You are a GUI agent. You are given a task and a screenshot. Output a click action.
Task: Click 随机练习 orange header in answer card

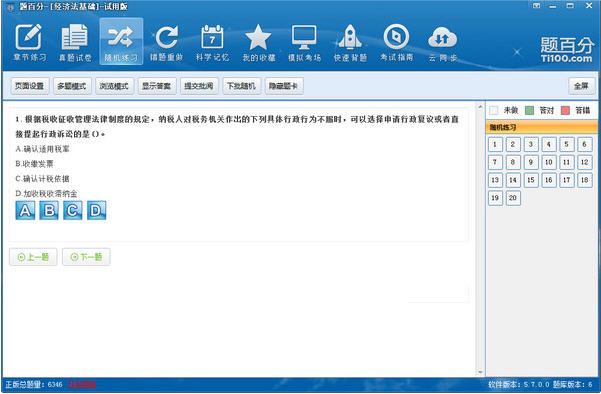542,127
